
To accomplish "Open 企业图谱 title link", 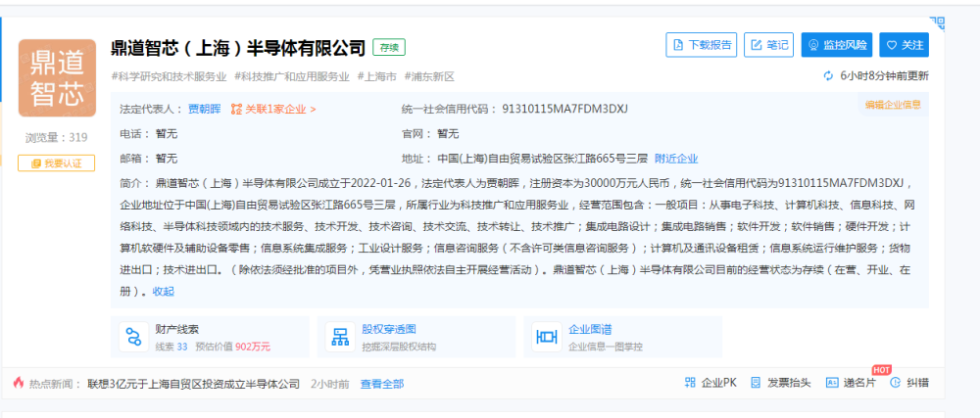I will coord(590,330).
